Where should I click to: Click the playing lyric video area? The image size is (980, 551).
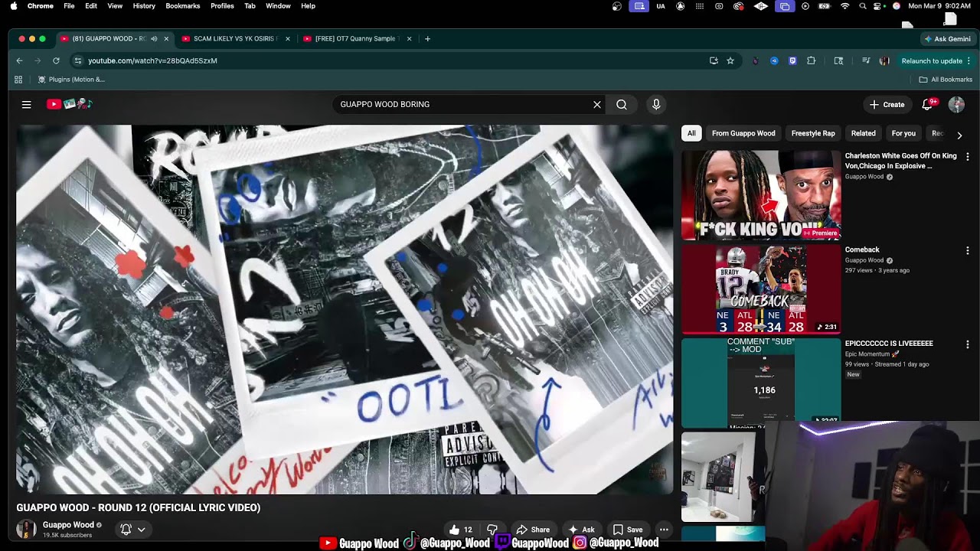pyautogui.click(x=345, y=309)
